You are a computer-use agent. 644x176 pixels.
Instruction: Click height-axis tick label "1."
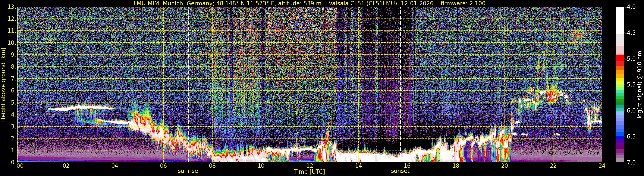point(13,151)
